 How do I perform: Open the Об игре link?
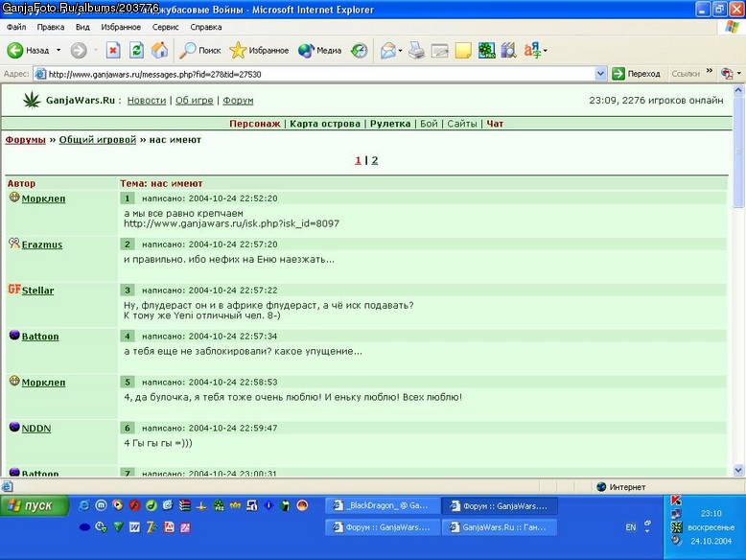coord(194,101)
